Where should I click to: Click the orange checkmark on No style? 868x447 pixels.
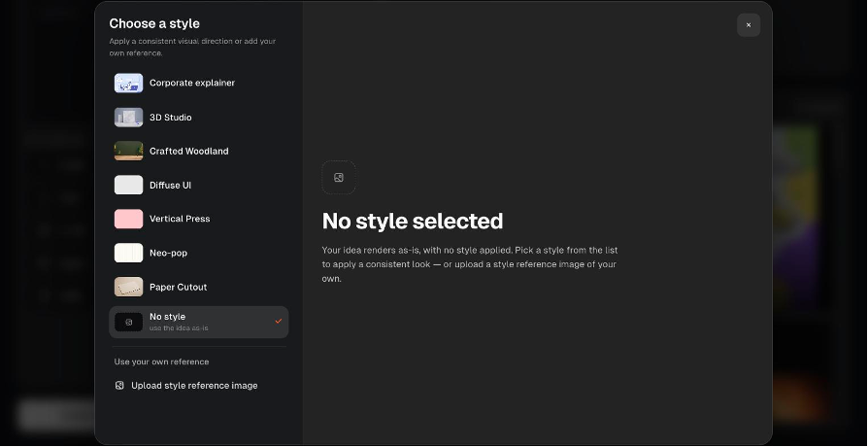[279, 322]
